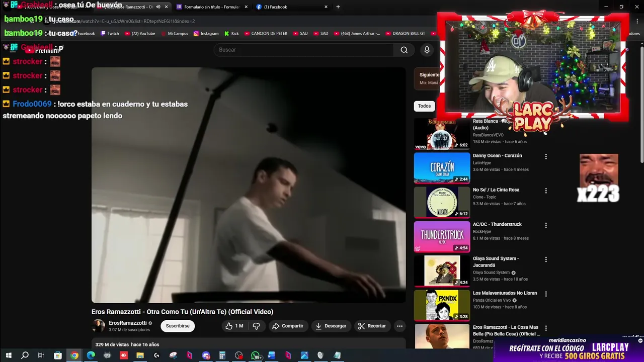
Task: Open Windows Start menu
Action: (9, 355)
